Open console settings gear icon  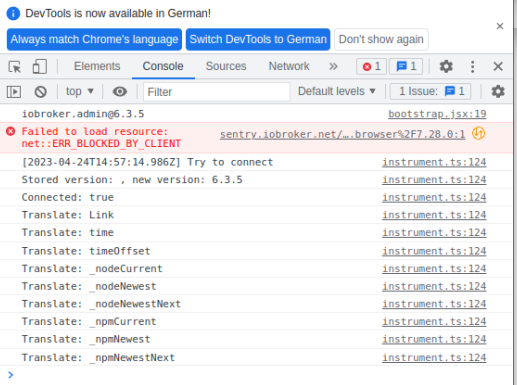pyautogui.click(x=498, y=91)
